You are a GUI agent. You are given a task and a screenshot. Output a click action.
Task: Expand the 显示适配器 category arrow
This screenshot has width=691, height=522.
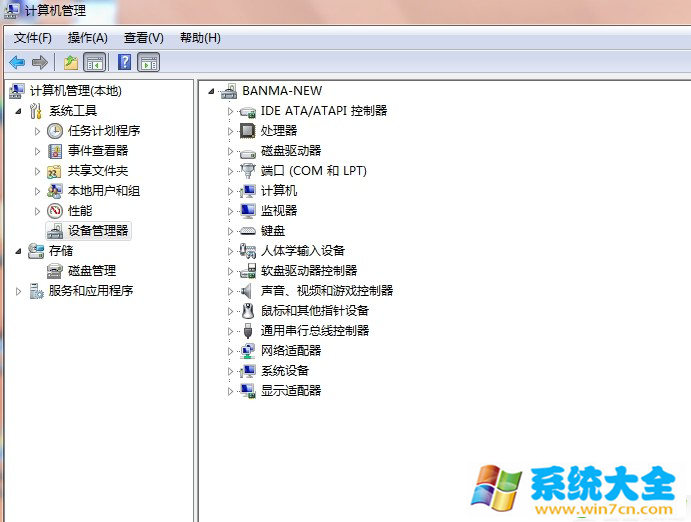click(230, 391)
